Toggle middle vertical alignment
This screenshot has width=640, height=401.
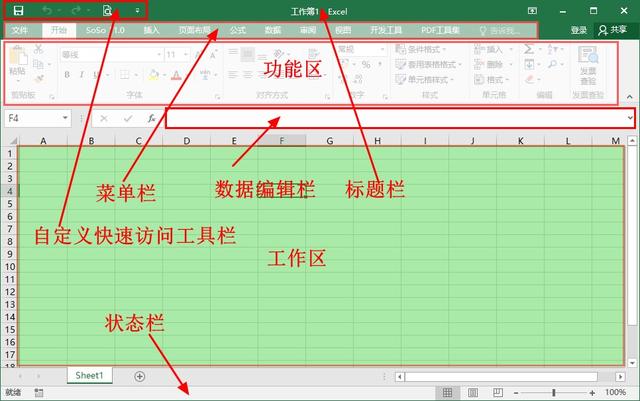247,53
